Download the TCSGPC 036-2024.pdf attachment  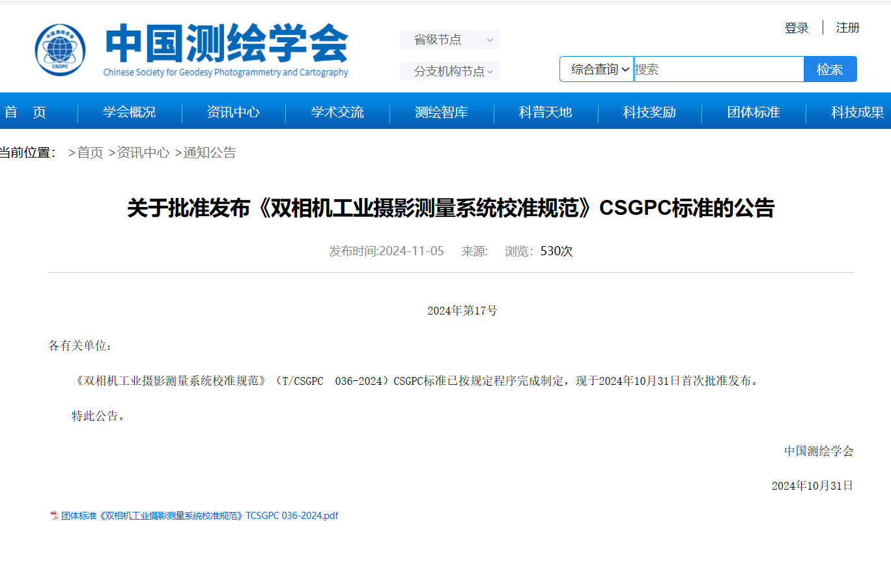click(x=200, y=516)
